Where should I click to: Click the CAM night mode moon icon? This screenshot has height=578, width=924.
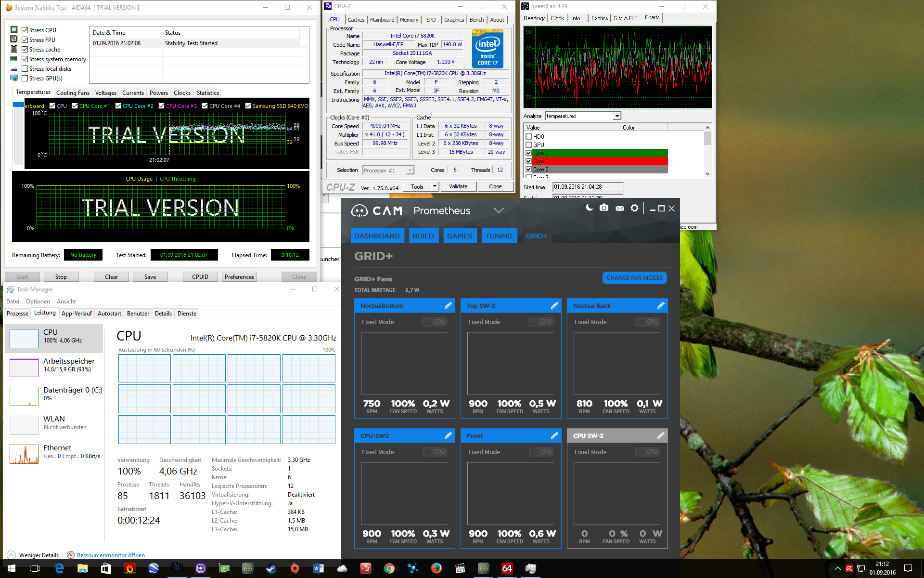[589, 208]
